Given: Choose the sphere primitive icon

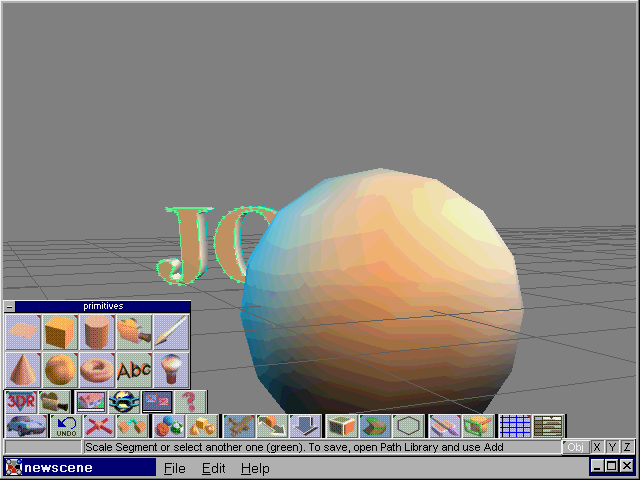Looking at the screenshot, I should 59,369.
